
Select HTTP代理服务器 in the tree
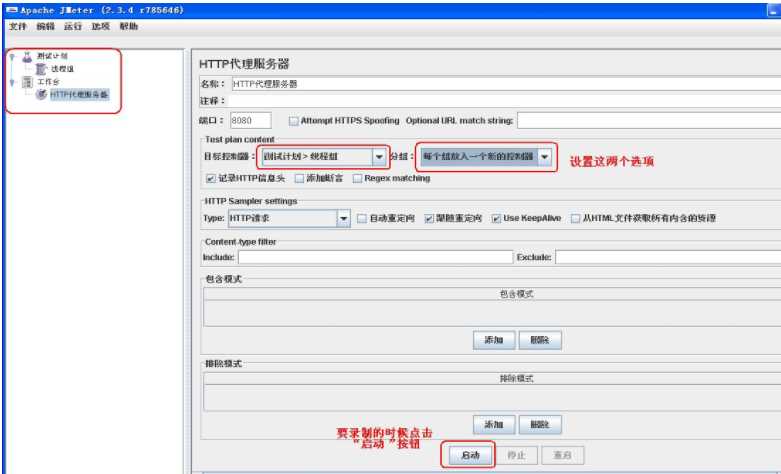[79, 95]
